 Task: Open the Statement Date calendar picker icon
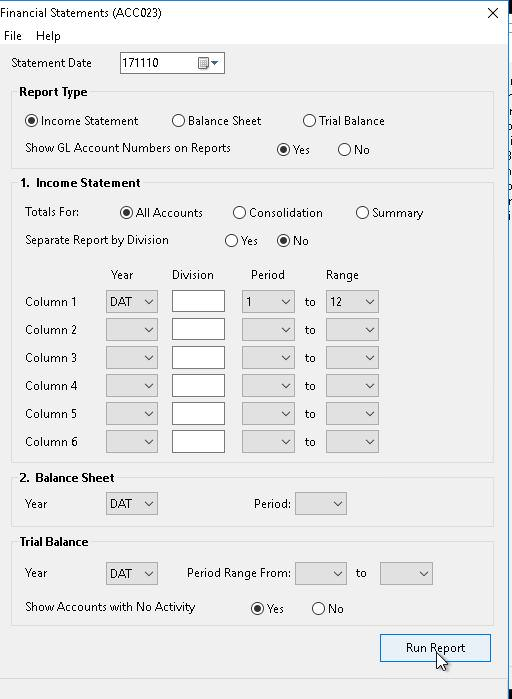pyautogui.click(x=208, y=63)
